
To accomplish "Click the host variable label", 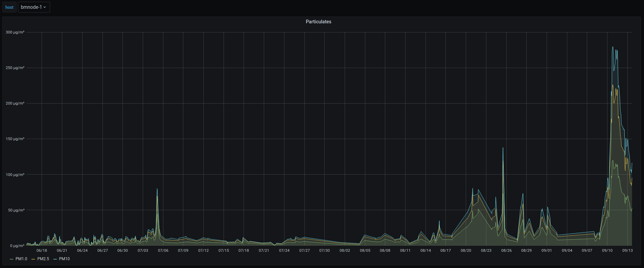I will click(9, 7).
